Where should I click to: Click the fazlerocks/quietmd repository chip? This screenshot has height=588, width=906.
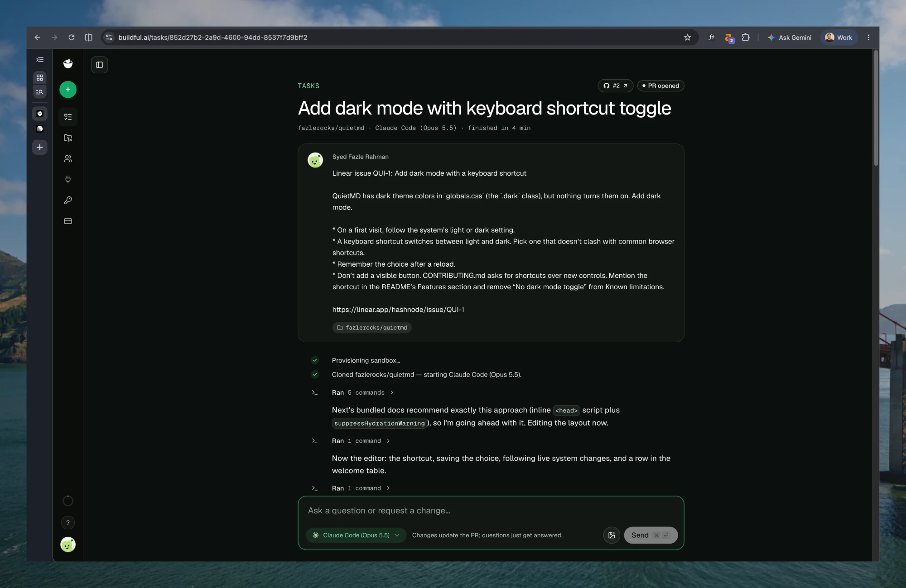tap(372, 328)
